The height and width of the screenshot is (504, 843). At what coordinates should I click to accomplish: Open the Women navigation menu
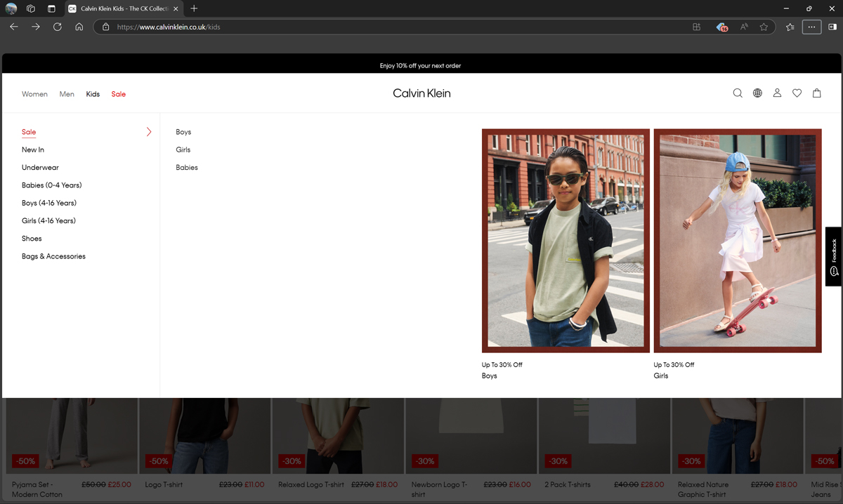click(x=34, y=94)
